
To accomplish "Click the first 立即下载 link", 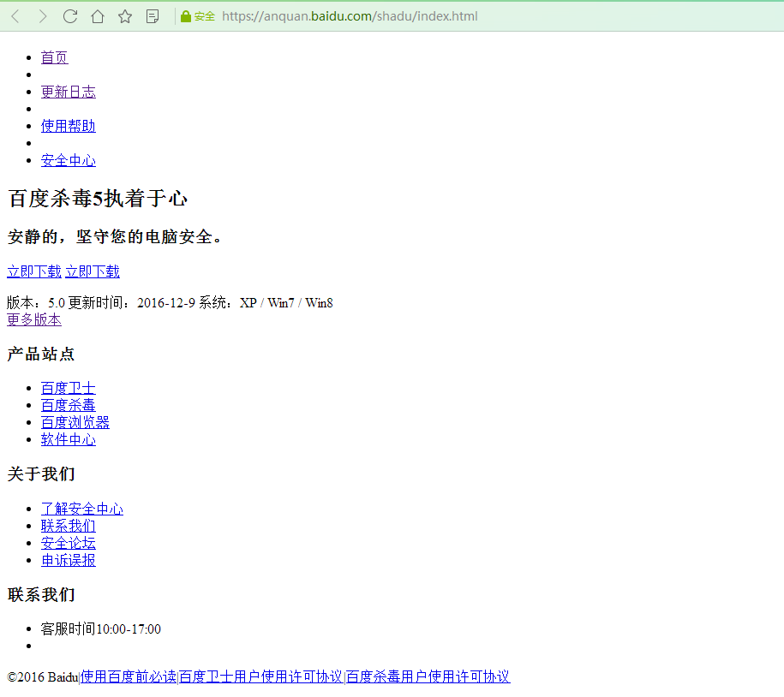I will click(x=34, y=271).
